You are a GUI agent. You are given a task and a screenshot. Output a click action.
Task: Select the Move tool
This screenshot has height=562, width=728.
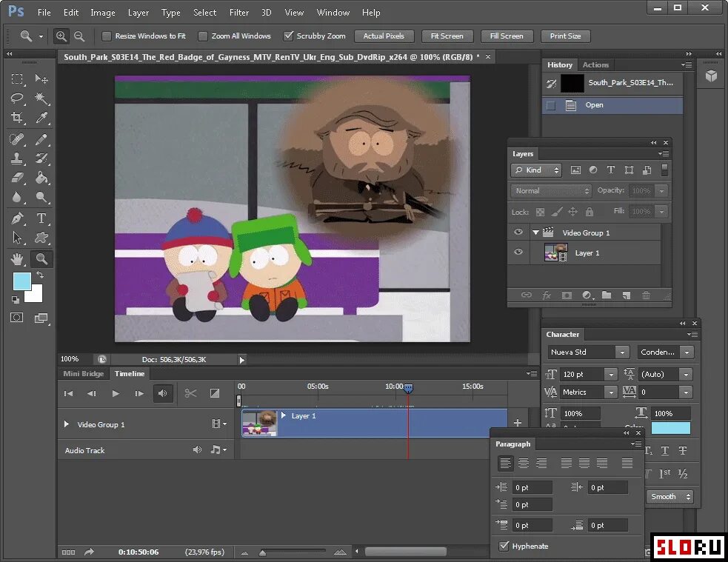pyautogui.click(x=41, y=79)
